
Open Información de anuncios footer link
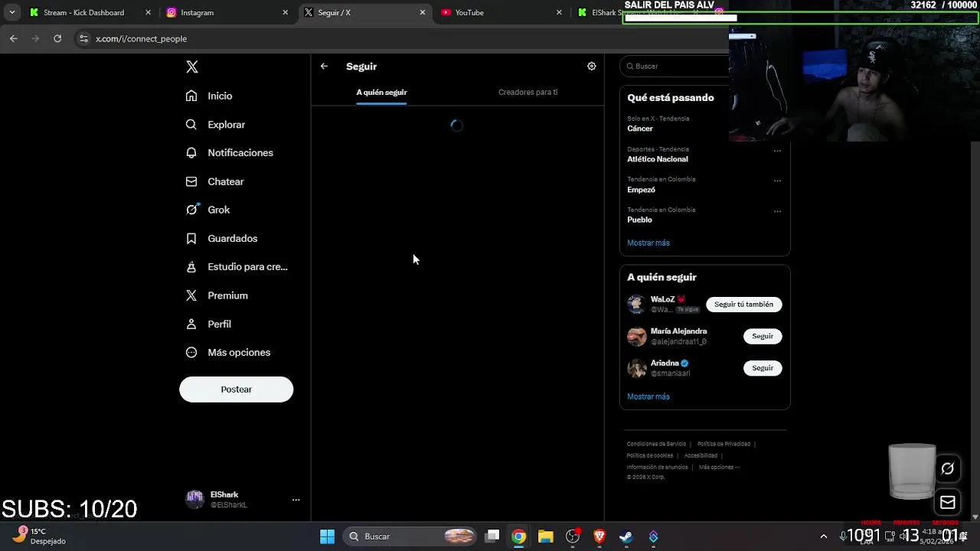pyautogui.click(x=657, y=467)
